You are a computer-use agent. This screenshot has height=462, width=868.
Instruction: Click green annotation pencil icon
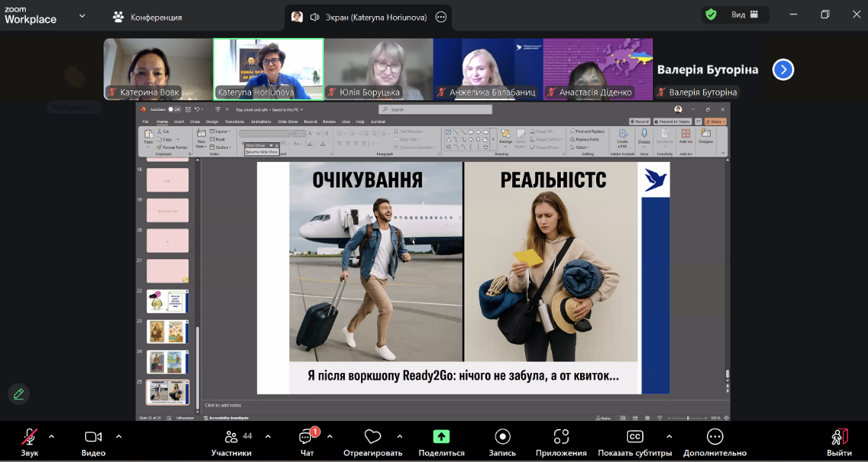pos(19,394)
